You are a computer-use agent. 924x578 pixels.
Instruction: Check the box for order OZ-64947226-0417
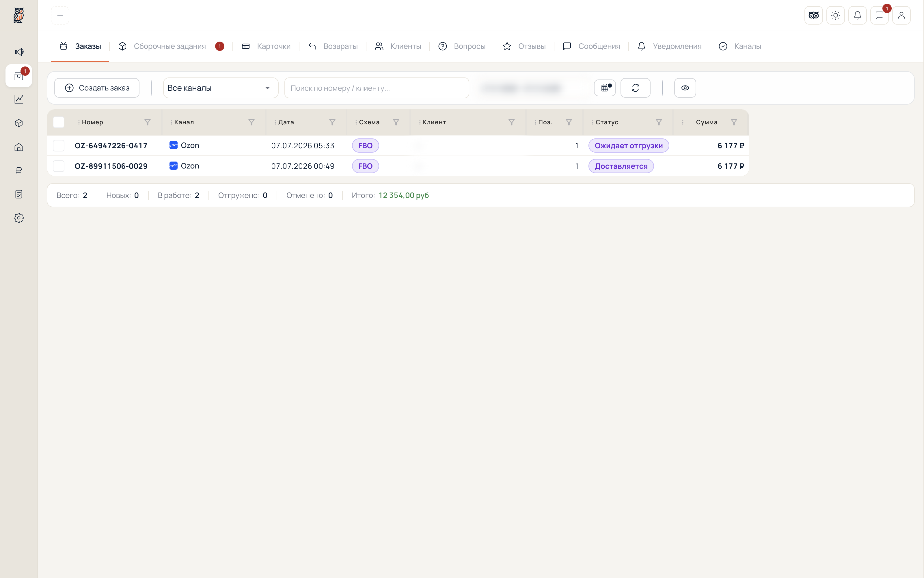point(58,146)
